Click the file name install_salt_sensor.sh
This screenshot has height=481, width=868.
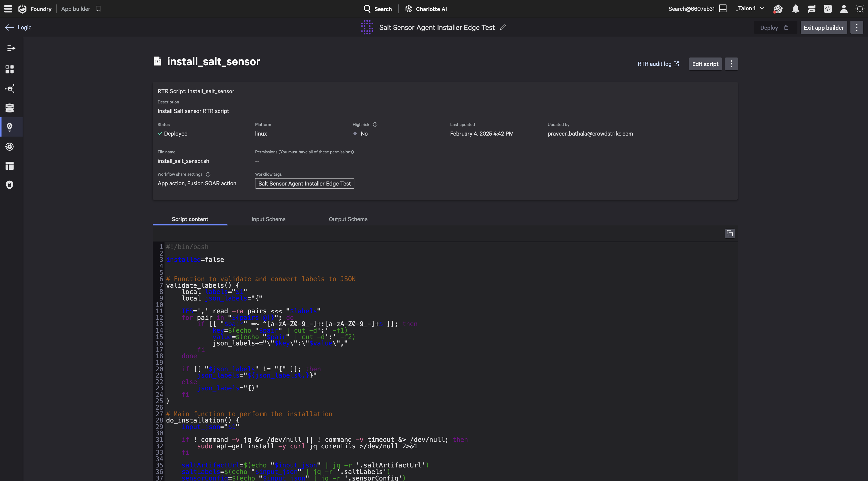point(183,161)
